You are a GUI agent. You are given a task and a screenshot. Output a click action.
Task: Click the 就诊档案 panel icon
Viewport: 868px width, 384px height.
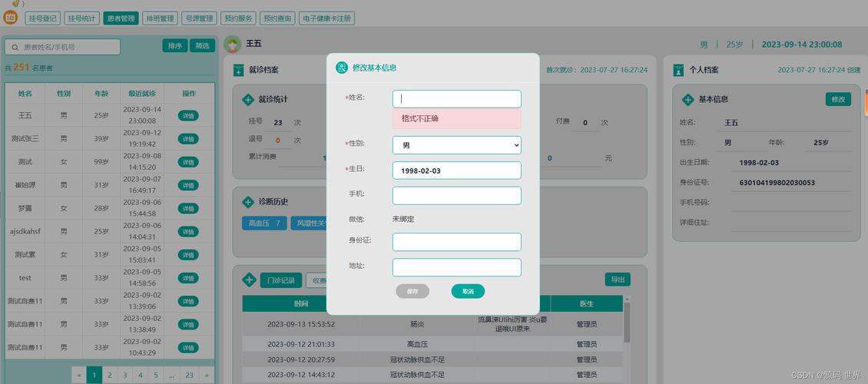(x=238, y=70)
